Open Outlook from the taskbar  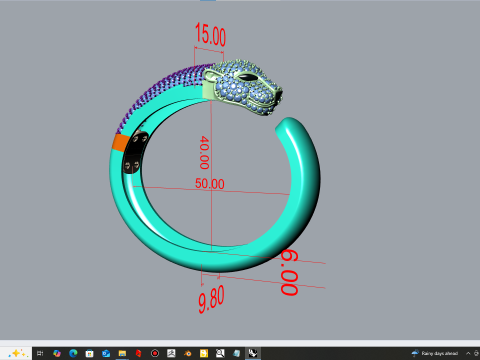tap(106, 353)
